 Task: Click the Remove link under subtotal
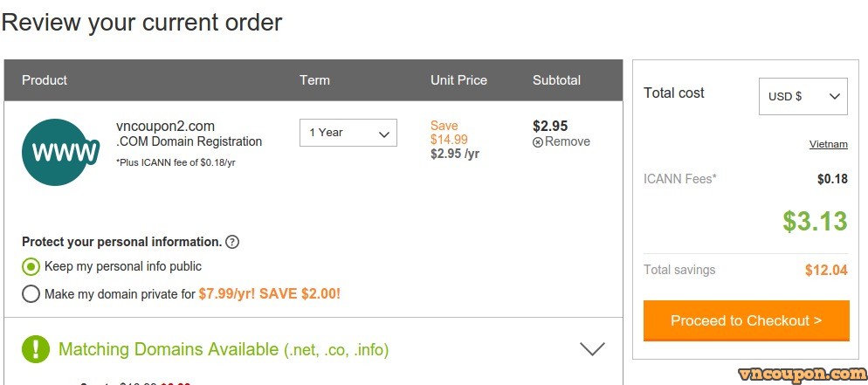pos(568,141)
